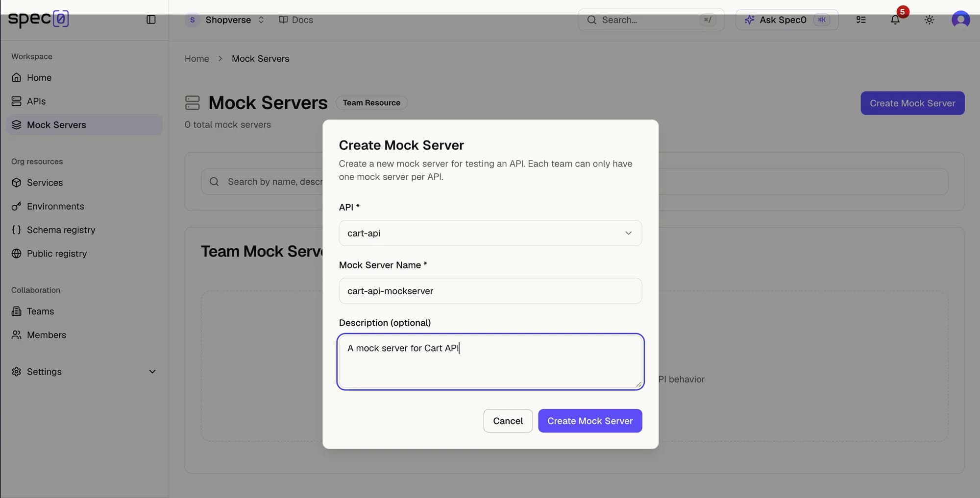Click the Mock Servers layers icon
This screenshot has height=498, width=980.
(x=16, y=125)
